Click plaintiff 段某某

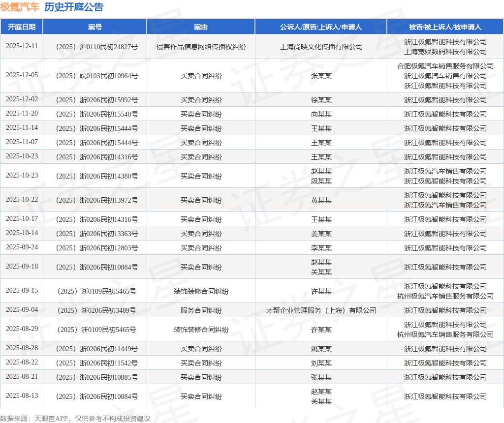[321, 181]
